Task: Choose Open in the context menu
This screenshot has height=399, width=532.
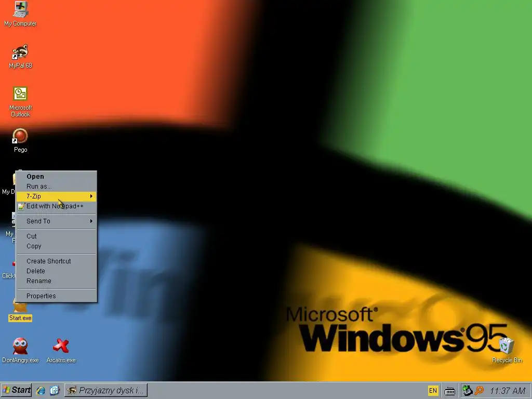Action: [x=56, y=177]
